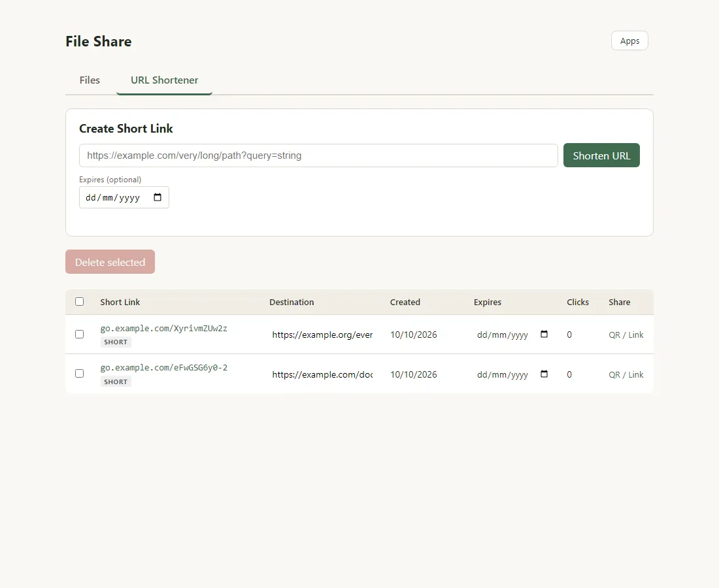Click destination https://example.org/ever field
The image size is (719, 588).
tap(322, 335)
